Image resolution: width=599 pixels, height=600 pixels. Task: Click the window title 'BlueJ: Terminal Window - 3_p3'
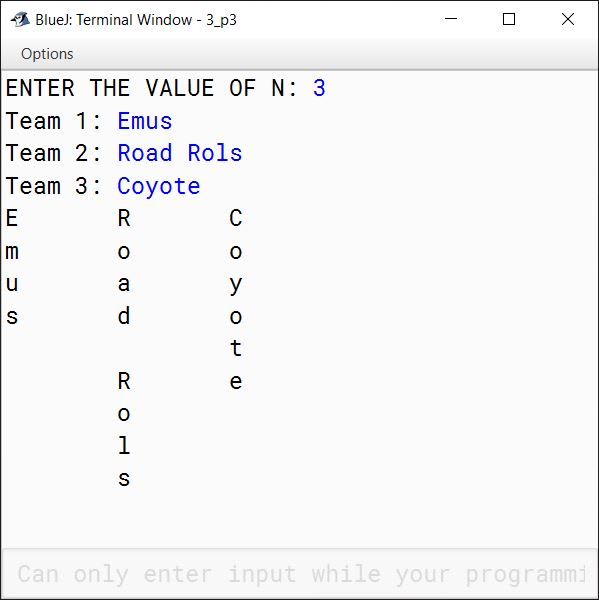pos(136,20)
